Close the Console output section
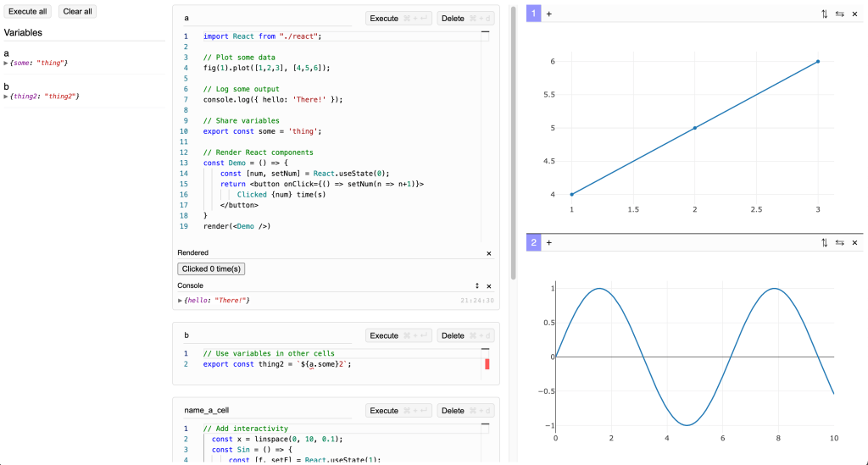The width and height of the screenshot is (868, 465). click(488, 286)
